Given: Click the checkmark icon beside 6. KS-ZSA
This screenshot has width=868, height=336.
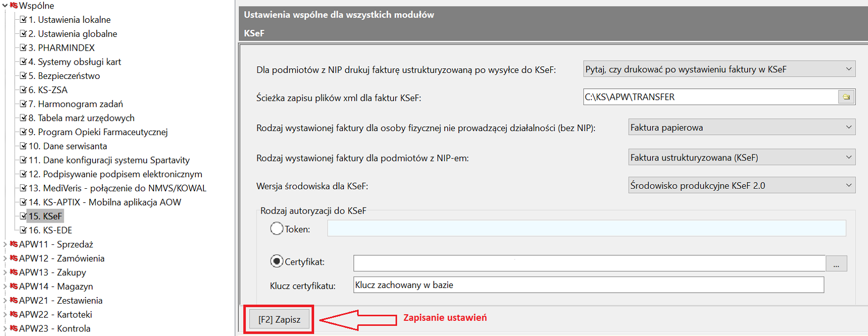Looking at the screenshot, I should point(23,90).
